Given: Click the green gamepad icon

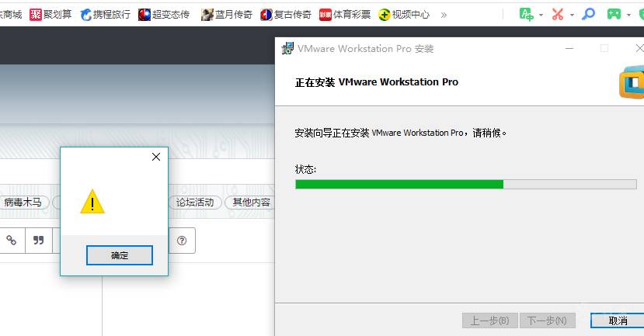Looking at the screenshot, I should (x=614, y=15).
